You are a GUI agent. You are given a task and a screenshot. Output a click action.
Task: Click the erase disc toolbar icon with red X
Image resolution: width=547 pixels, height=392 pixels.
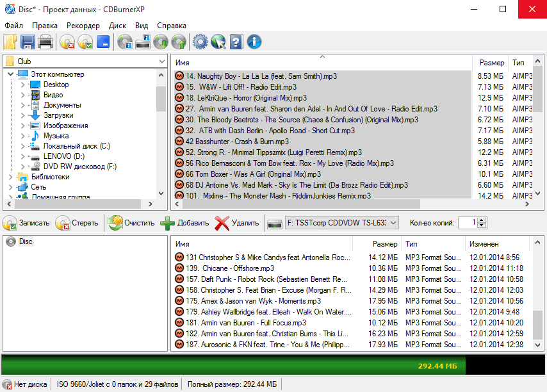click(67, 42)
